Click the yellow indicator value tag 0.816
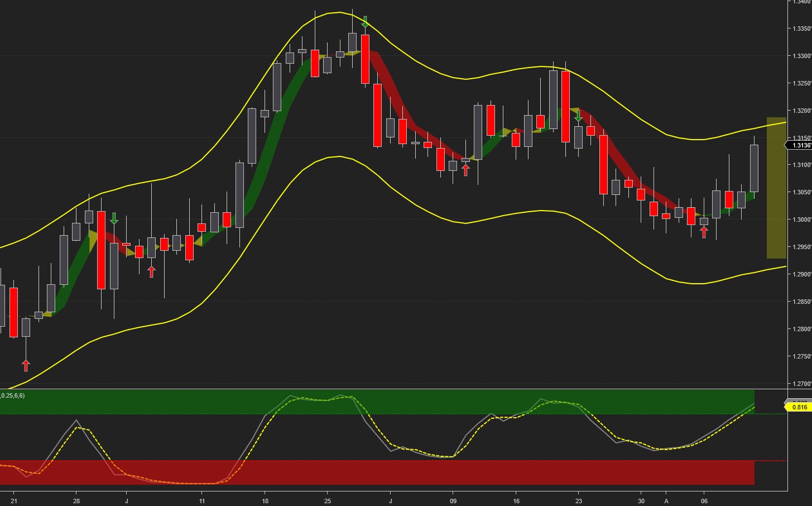This screenshot has height=506, width=812. [x=799, y=407]
